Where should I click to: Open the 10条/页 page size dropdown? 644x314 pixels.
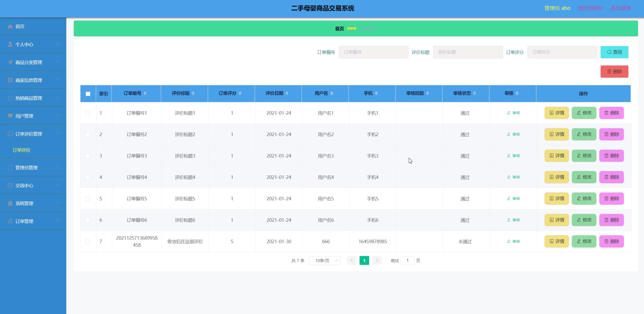click(325, 261)
